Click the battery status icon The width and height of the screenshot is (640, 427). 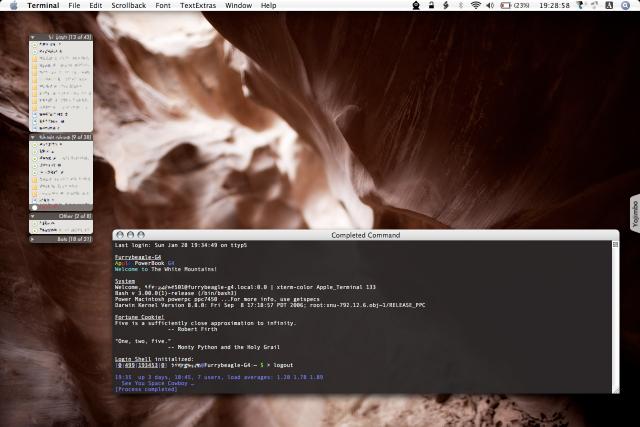coord(507,5)
